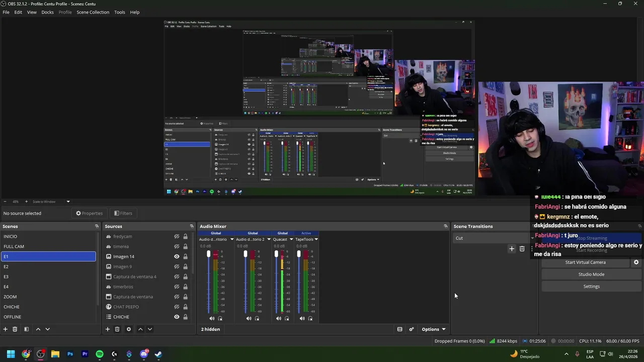Viewport: 644px width, 362px height.
Task: Mute the TapeTools audio channel
Action: [x=302, y=318]
